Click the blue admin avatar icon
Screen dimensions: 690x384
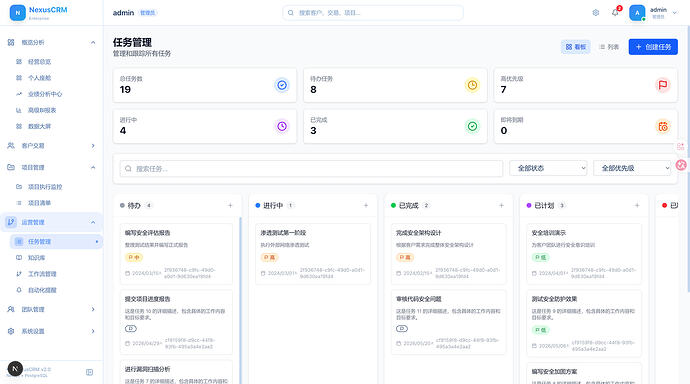coord(637,13)
